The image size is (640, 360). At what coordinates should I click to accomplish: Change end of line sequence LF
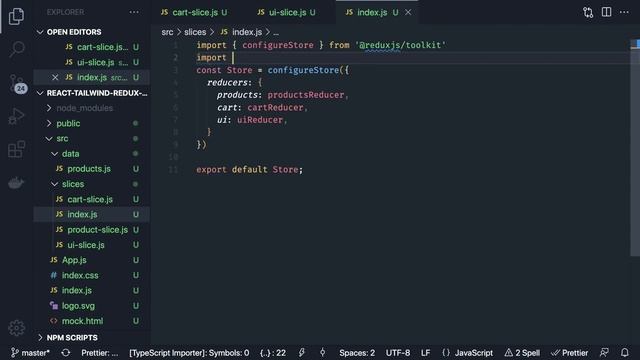tap(425, 353)
